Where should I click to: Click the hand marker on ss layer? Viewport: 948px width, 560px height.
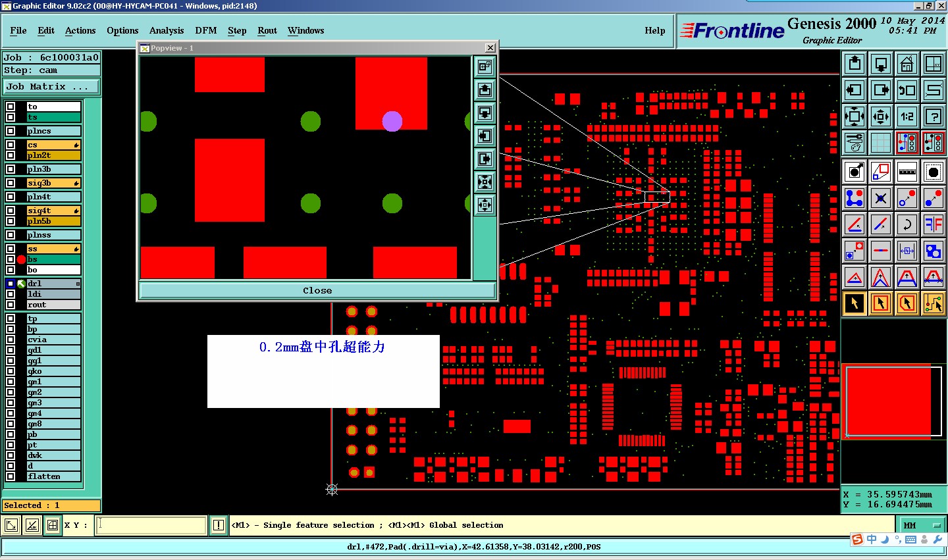coord(76,249)
